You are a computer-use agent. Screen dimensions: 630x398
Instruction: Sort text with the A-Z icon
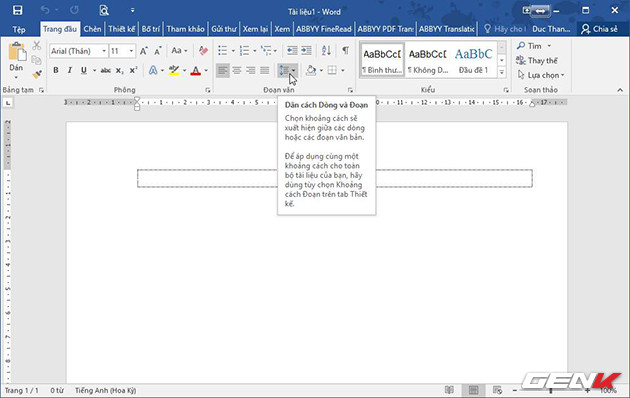tap(326, 51)
